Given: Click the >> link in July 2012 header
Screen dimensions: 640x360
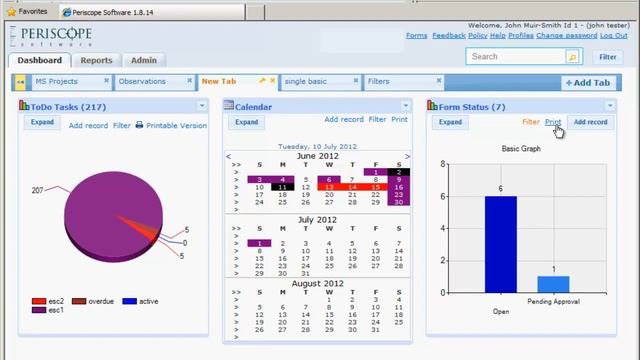Looking at the screenshot, I should point(236,229).
